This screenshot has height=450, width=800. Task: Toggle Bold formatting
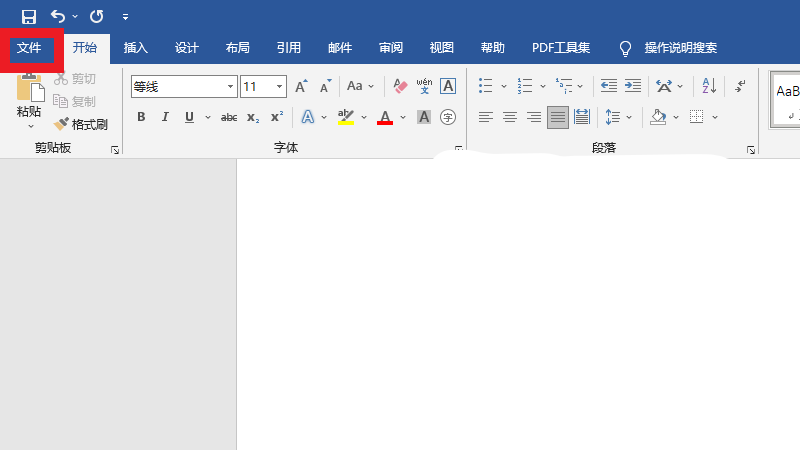pos(141,117)
